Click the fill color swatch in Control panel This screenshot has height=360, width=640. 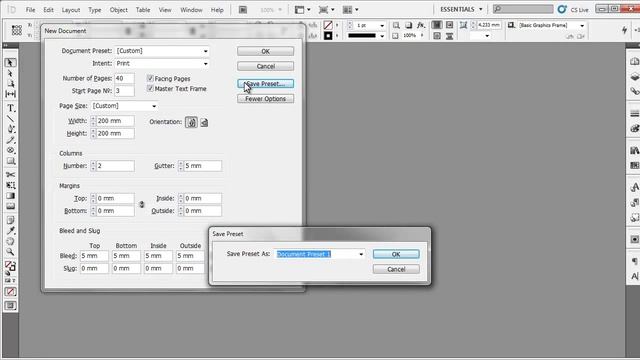(328, 25)
